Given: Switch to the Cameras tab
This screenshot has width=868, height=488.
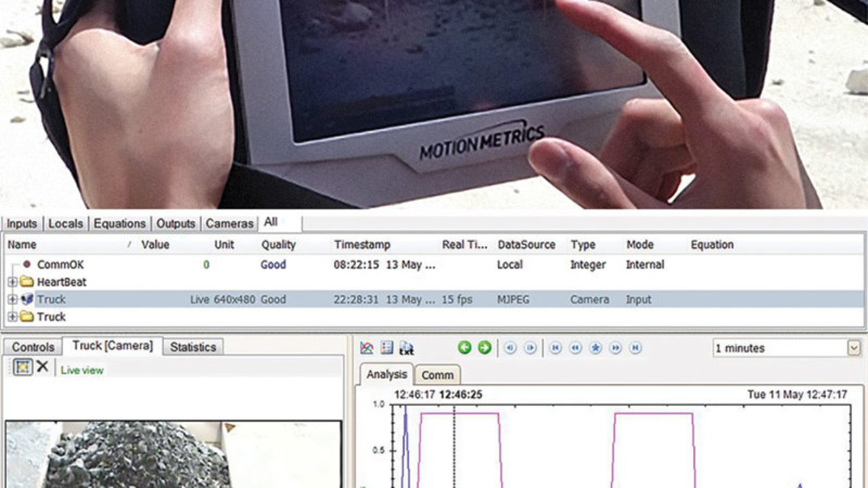Looking at the screenshot, I should 229,223.
